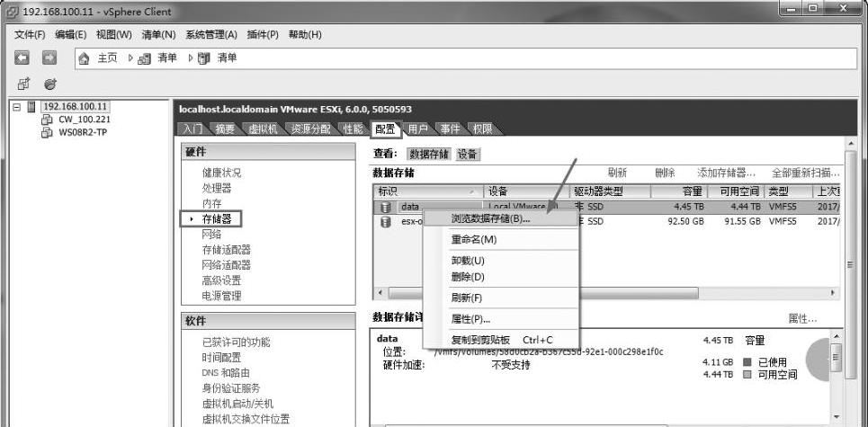Click the 全部重新扫描... link
The width and height of the screenshot is (868, 427).
point(805,173)
